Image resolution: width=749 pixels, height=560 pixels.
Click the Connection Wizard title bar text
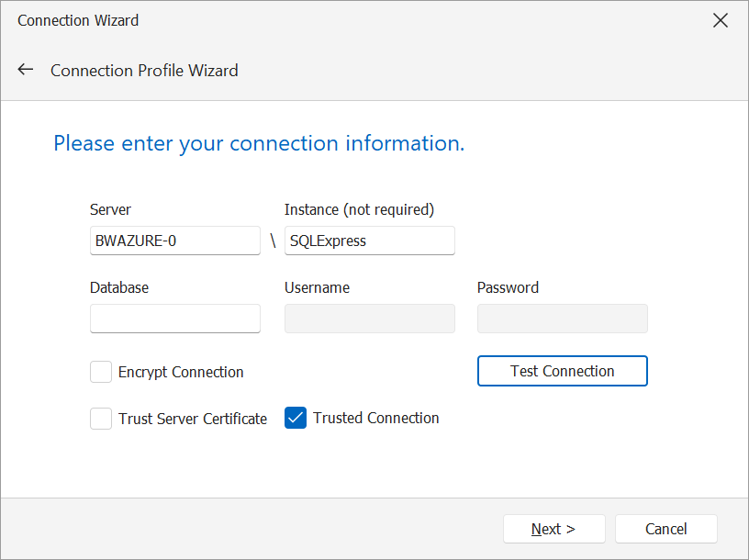point(77,20)
